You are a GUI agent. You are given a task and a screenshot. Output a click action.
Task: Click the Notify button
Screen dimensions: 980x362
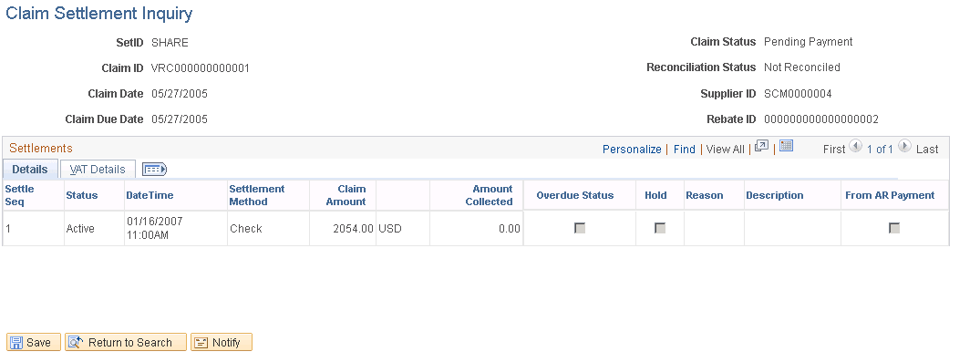(x=222, y=343)
